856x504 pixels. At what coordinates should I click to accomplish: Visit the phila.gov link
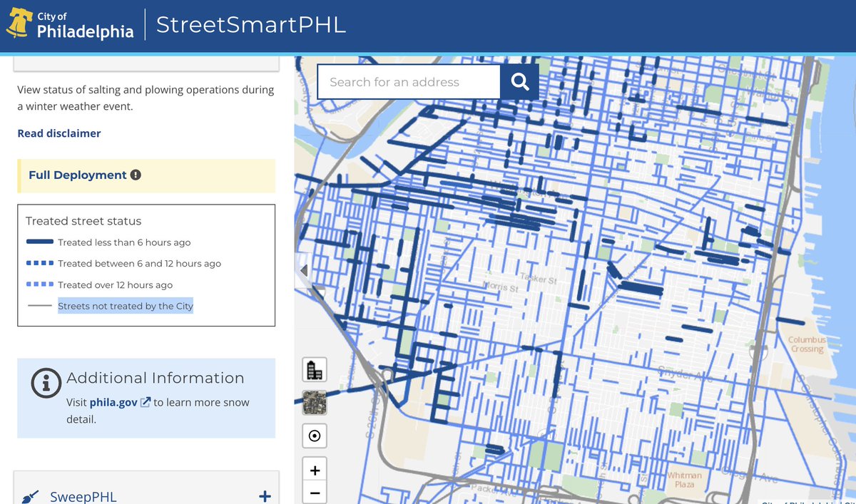(113, 402)
